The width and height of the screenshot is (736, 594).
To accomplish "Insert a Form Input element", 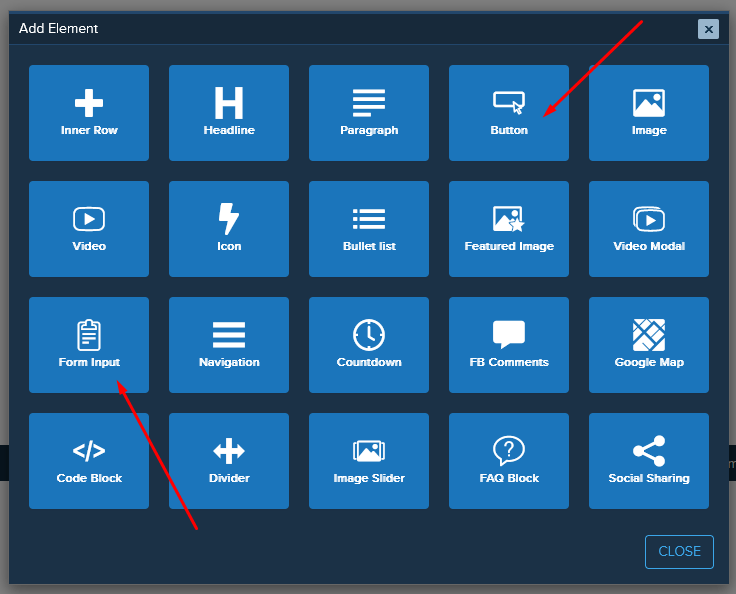I will [x=89, y=345].
